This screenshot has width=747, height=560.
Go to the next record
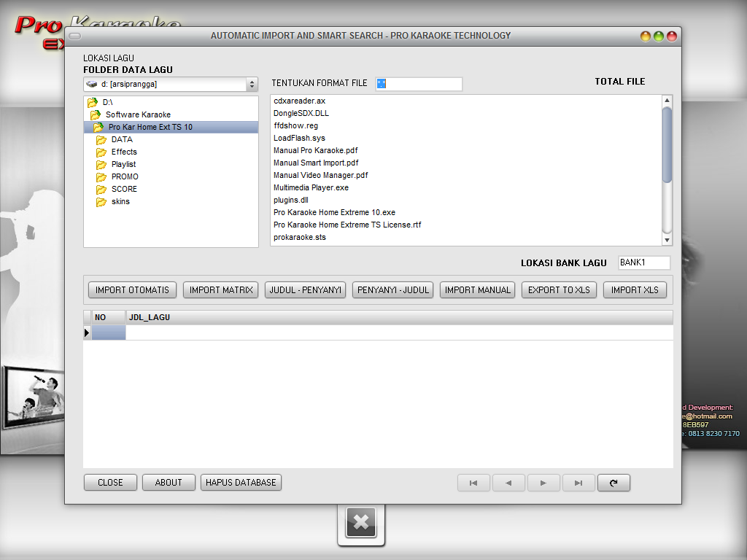[x=543, y=483]
